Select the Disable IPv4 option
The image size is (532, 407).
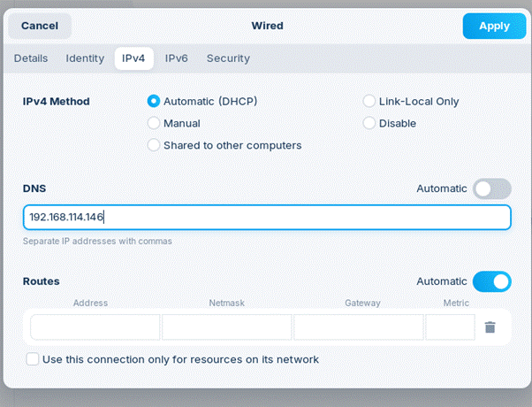pyautogui.click(x=369, y=123)
